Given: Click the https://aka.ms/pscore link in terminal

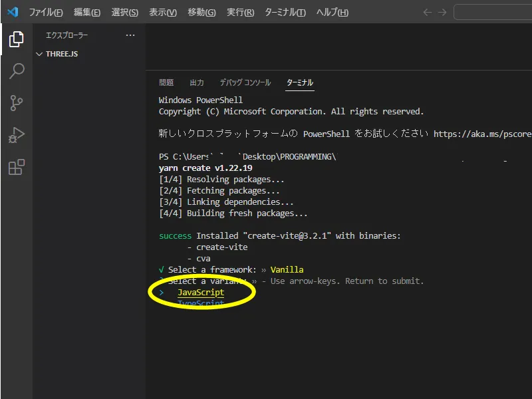Looking at the screenshot, I should pyautogui.click(x=483, y=134).
